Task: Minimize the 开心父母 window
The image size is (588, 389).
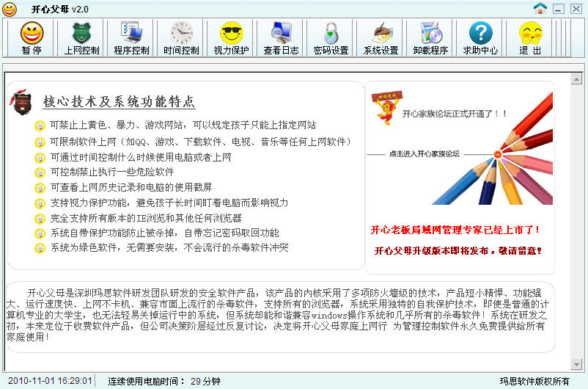Action: [558, 9]
